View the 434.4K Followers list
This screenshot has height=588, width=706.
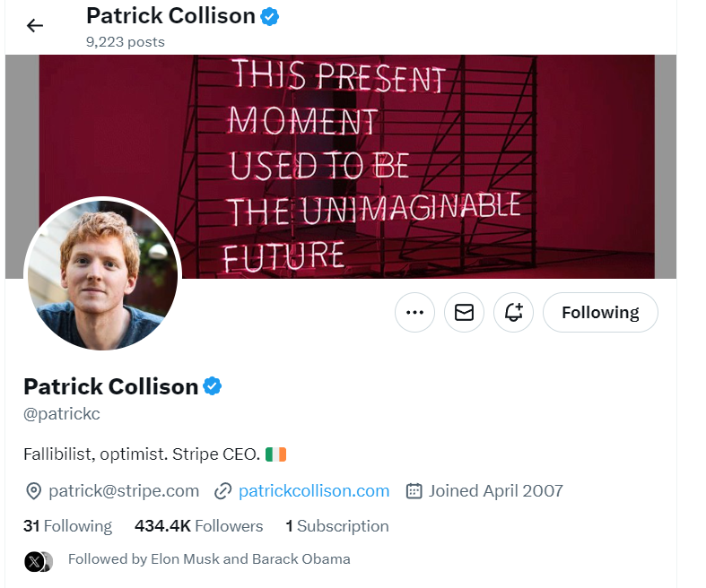[x=198, y=526]
